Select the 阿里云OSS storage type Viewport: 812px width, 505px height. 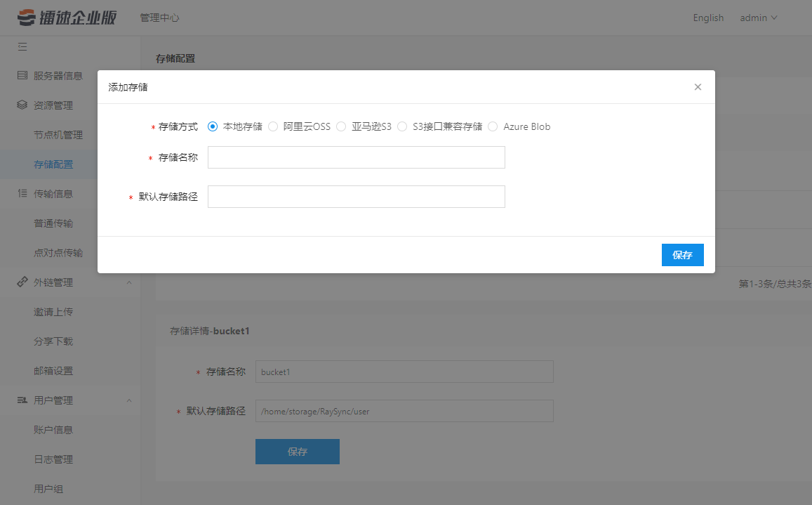(x=273, y=126)
